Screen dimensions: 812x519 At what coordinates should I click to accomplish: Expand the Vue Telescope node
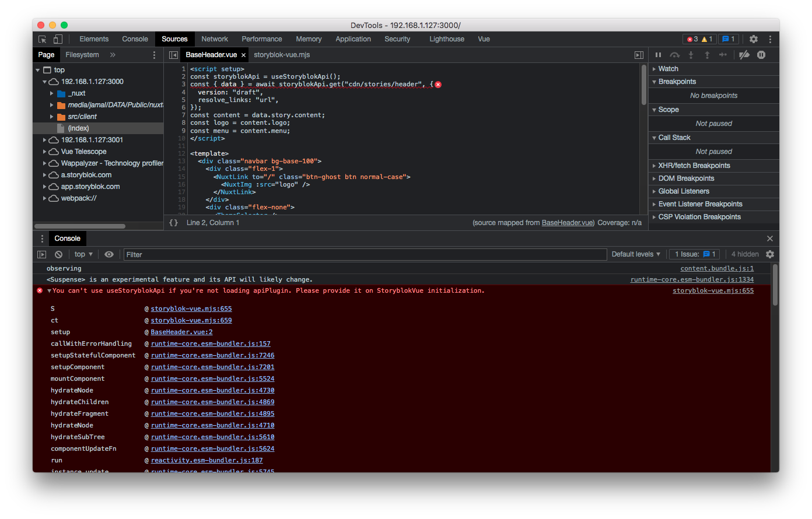[44, 152]
